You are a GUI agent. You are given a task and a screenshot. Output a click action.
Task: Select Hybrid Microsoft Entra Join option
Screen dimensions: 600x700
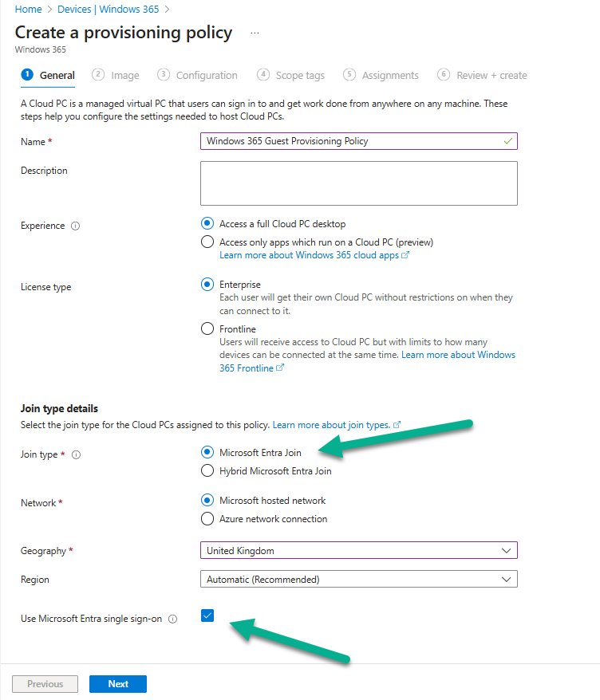207,471
